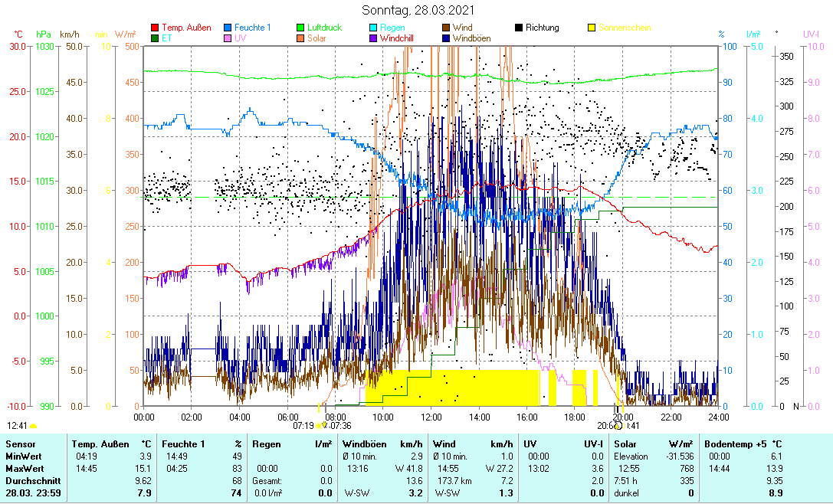Click the blue Feuchte 1 legend square

point(228,28)
